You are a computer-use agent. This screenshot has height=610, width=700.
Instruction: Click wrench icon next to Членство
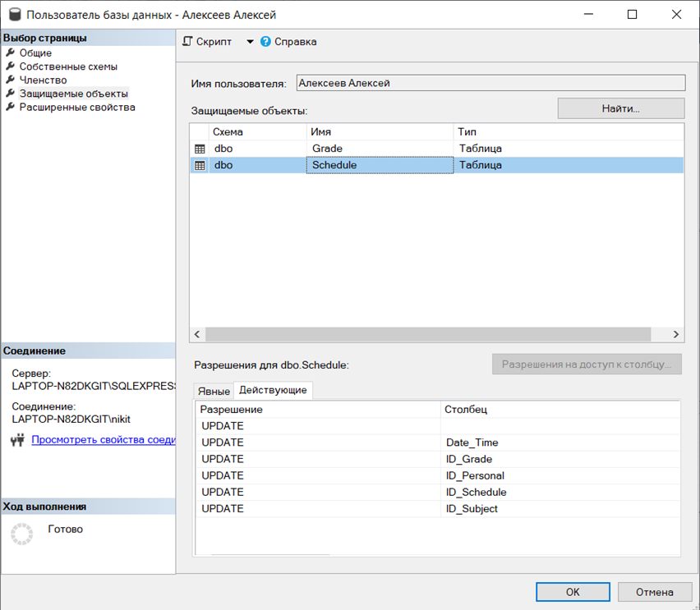pyautogui.click(x=10, y=80)
